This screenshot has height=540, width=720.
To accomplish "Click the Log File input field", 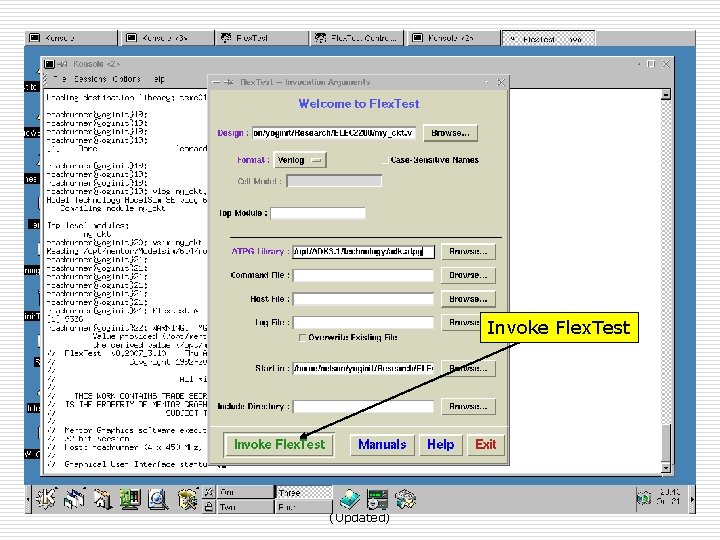I will coord(363,322).
